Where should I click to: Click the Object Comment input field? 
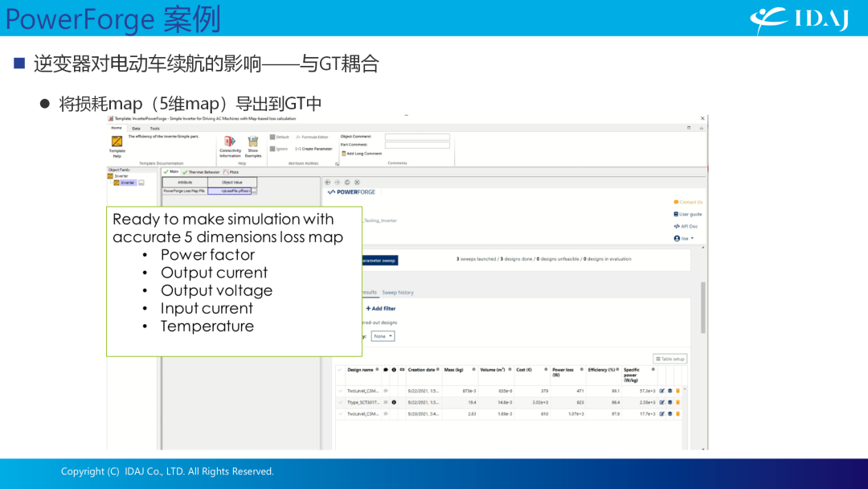(417, 137)
